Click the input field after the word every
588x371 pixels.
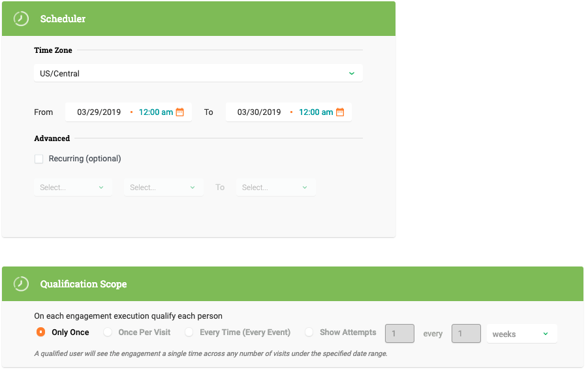tap(466, 334)
